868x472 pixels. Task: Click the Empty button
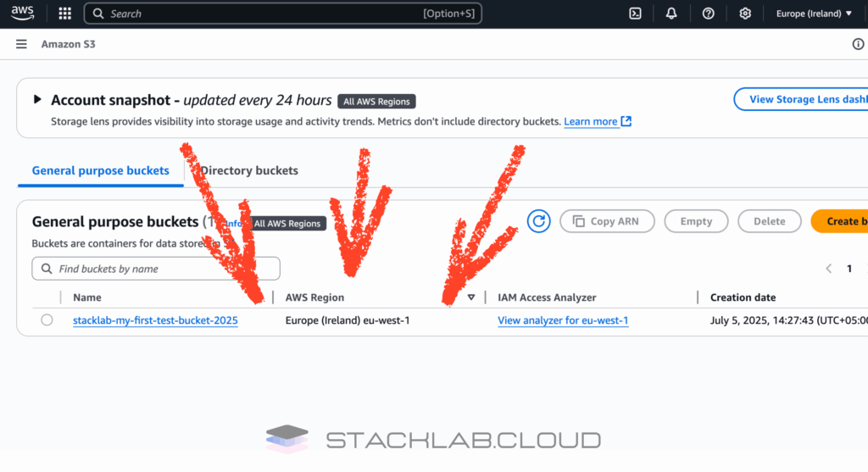pos(696,221)
